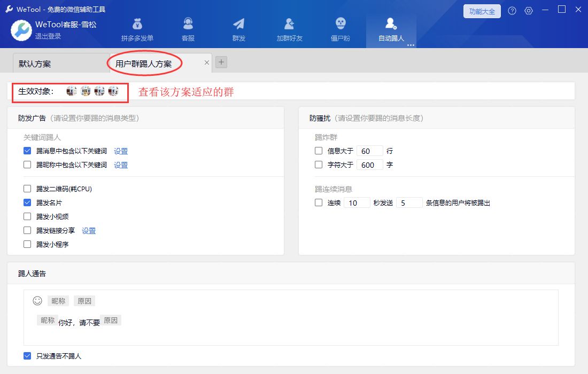Enable 踢发小程序
Viewport: 588px width, 374px height.
coord(27,244)
